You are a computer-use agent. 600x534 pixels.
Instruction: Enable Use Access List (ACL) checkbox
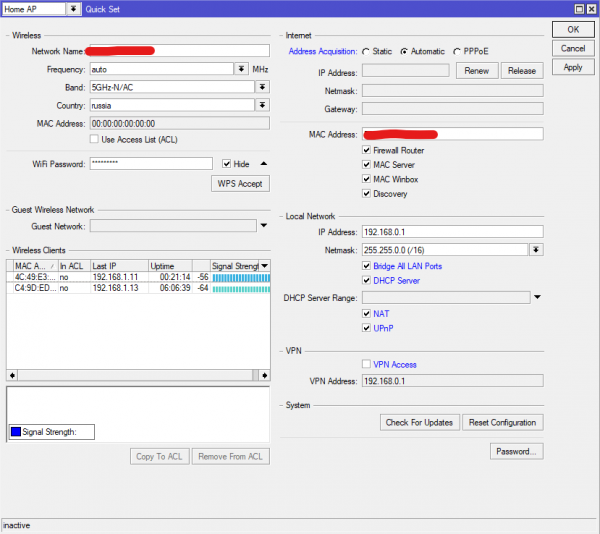pyautogui.click(x=94, y=139)
